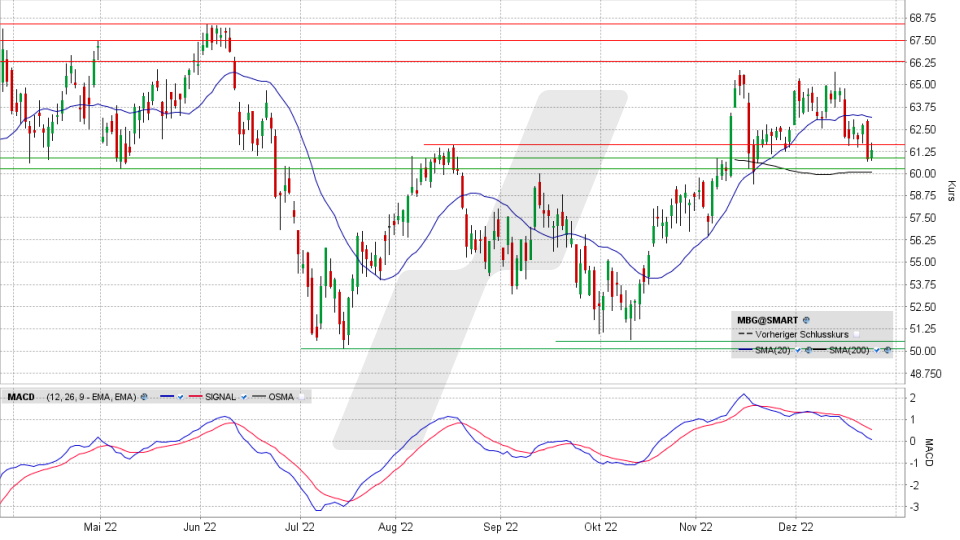960x540 pixels.
Task: Enable the OSMA checkbox
Action: [301, 397]
